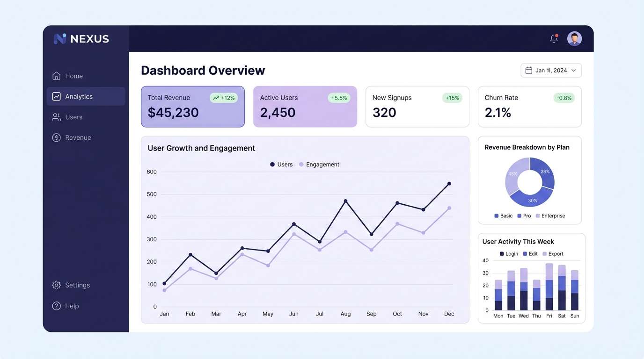This screenshot has height=359, width=644.
Task: Switch to the Analytics menu item
Action: pyautogui.click(x=80, y=96)
